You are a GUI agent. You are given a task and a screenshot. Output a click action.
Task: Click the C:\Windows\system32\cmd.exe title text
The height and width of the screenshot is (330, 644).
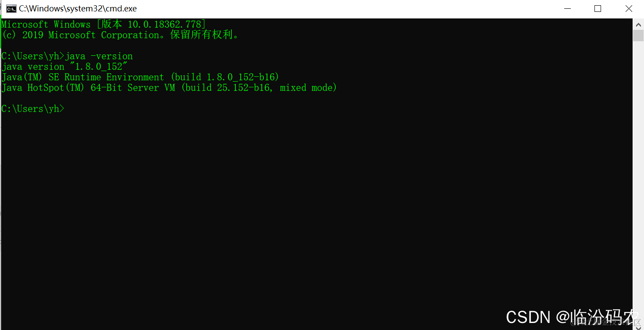pyautogui.click(x=78, y=9)
